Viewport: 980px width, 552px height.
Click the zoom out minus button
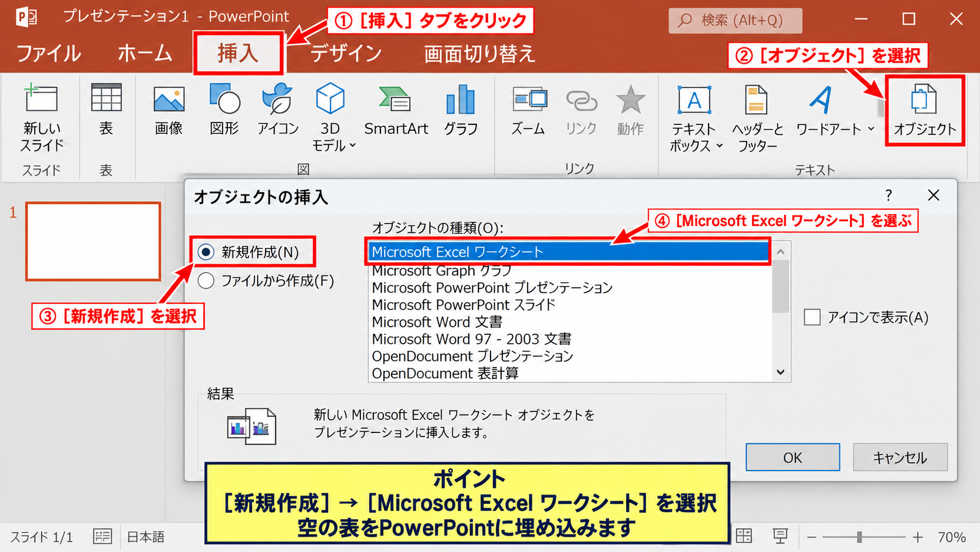pos(812,537)
